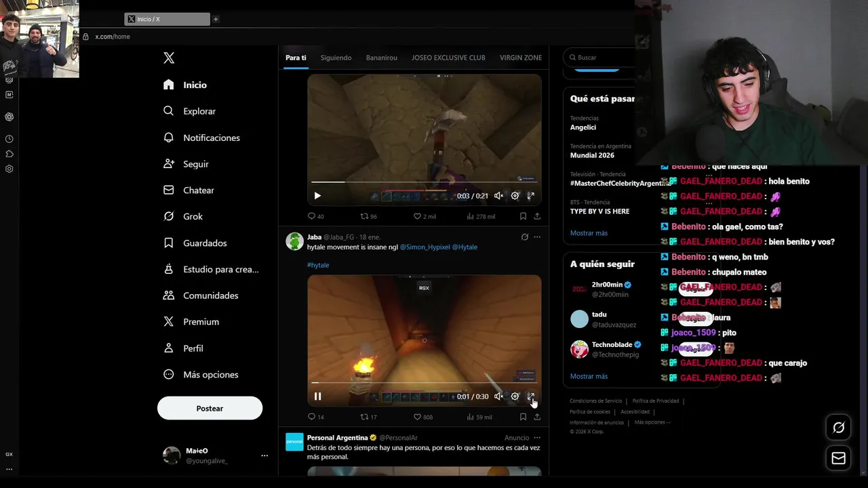Screen dimensions: 868x488
Task: View Jaba's post analytics 59 mil
Action: pos(479,417)
